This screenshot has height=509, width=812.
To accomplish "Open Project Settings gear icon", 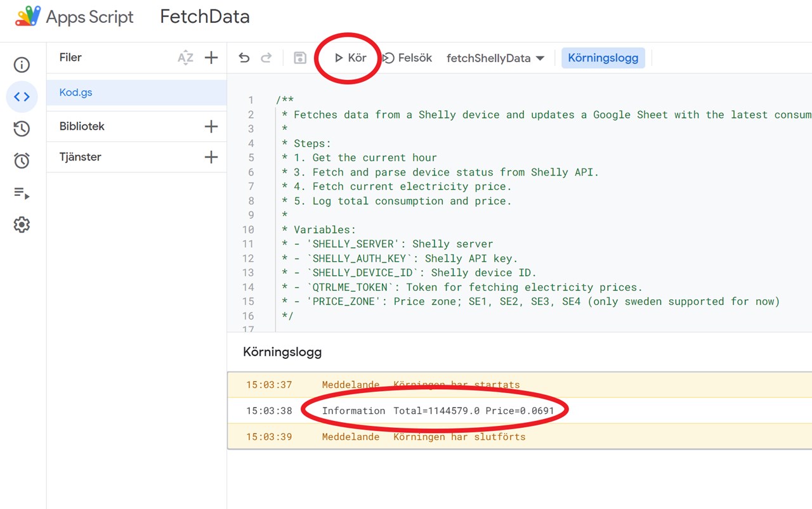I will click(22, 225).
